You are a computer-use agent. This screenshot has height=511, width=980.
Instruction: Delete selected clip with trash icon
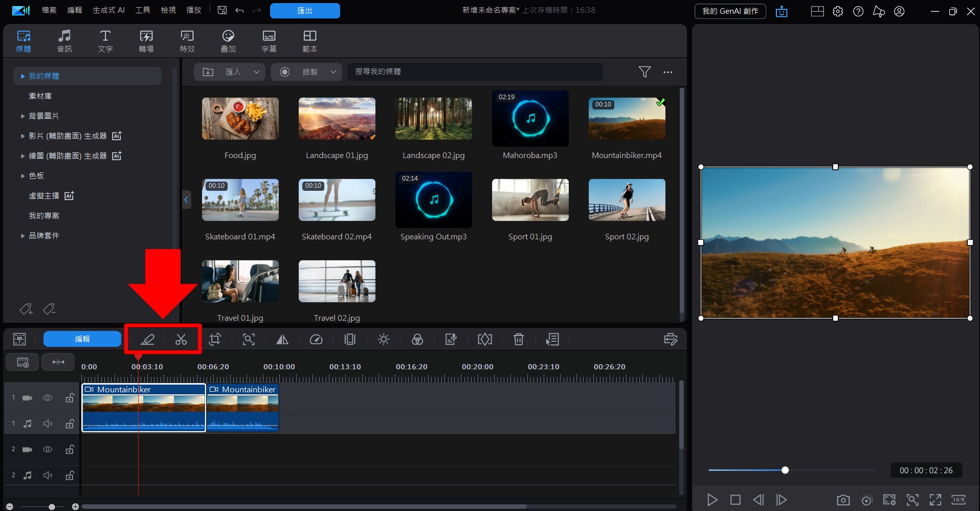[x=519, y=339]
